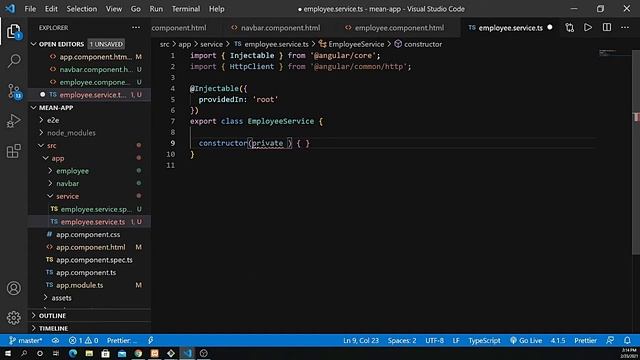Open the Terminal menu
The width and height of the screenshot is (640, 360).
[186, 9]
